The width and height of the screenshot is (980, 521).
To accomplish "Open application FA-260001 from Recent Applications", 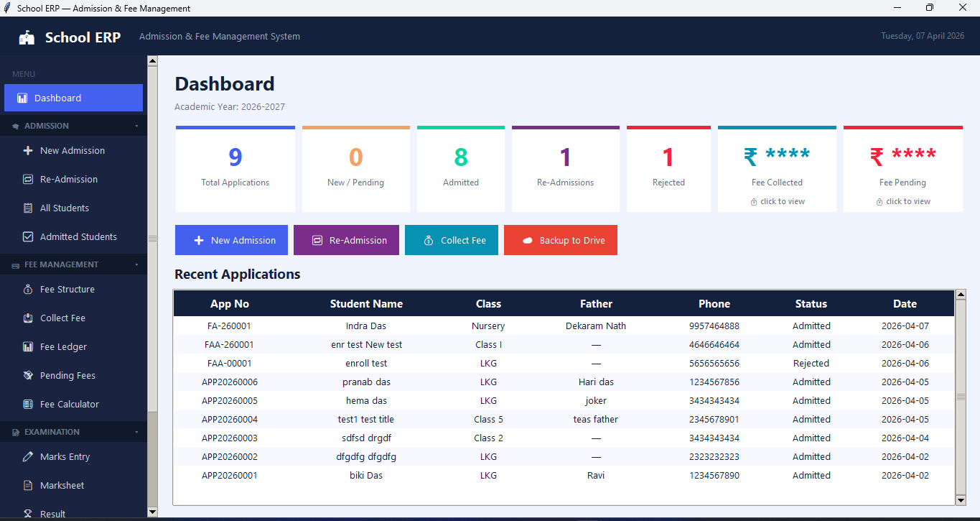I will coord(230,326).
